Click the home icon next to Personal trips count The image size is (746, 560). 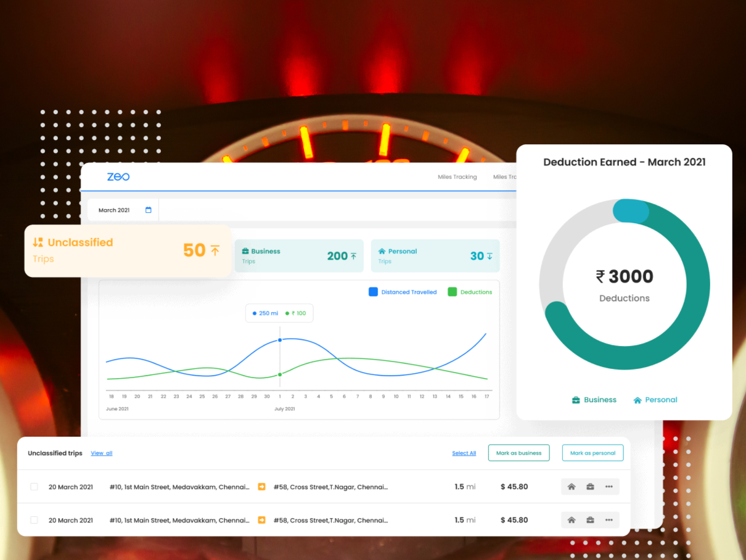tap(382, 251)
